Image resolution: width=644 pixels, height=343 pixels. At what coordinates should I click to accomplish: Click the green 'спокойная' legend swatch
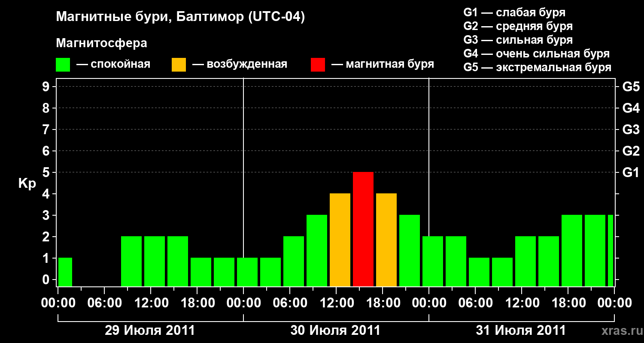click(63, 65)
